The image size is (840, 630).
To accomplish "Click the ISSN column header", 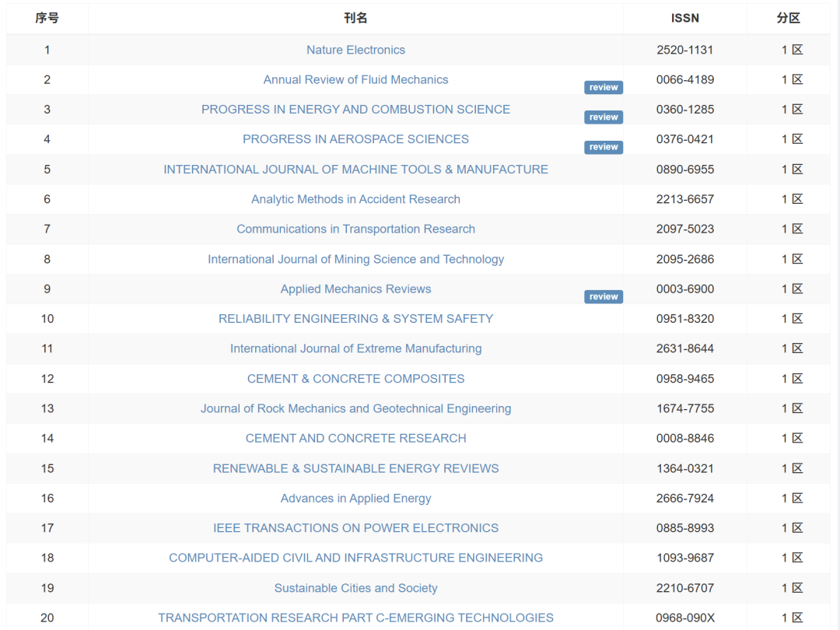I will (685, 18).
